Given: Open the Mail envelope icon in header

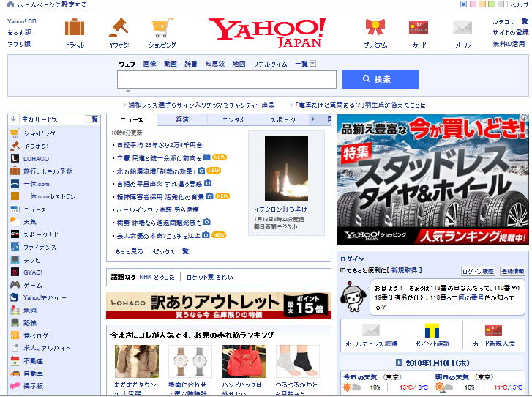Looking at the screenshot, I should [x=462, y=28].
